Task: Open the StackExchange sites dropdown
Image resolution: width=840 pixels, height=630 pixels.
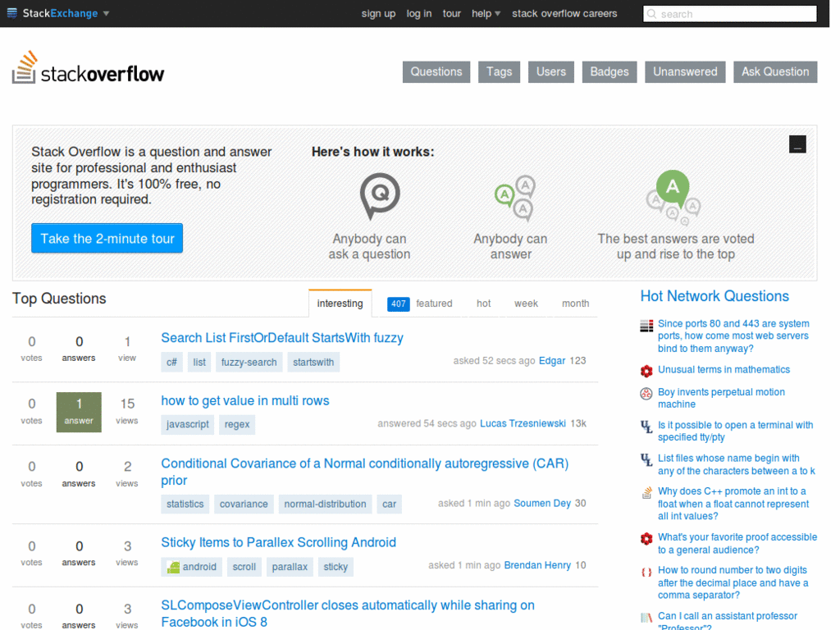Action: tap(59, 13)
